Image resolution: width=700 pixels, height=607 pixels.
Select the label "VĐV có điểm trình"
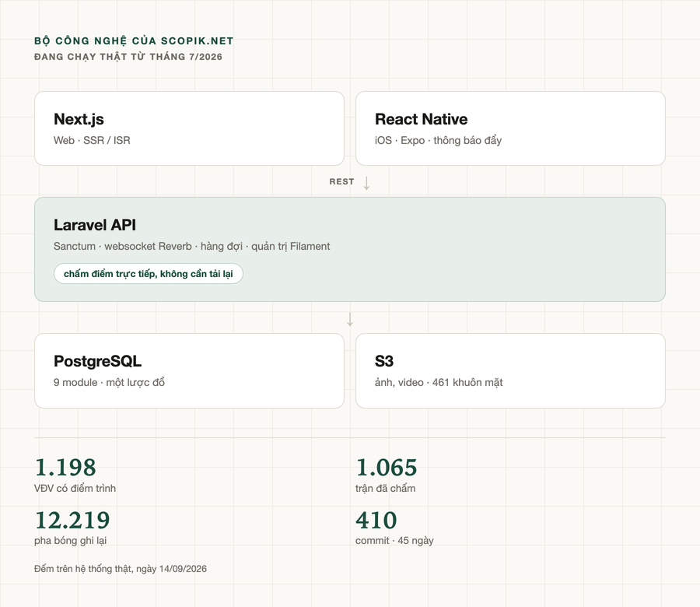(x=75, y=488)
